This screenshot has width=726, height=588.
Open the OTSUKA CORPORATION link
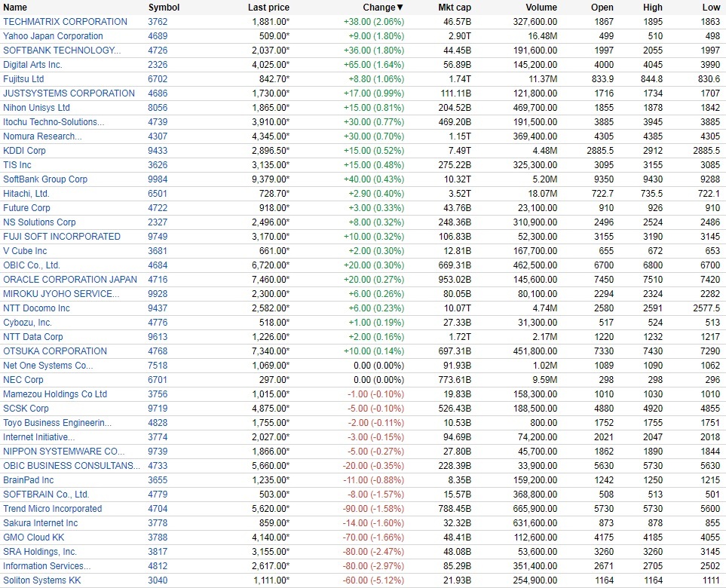tap(55, 352)
